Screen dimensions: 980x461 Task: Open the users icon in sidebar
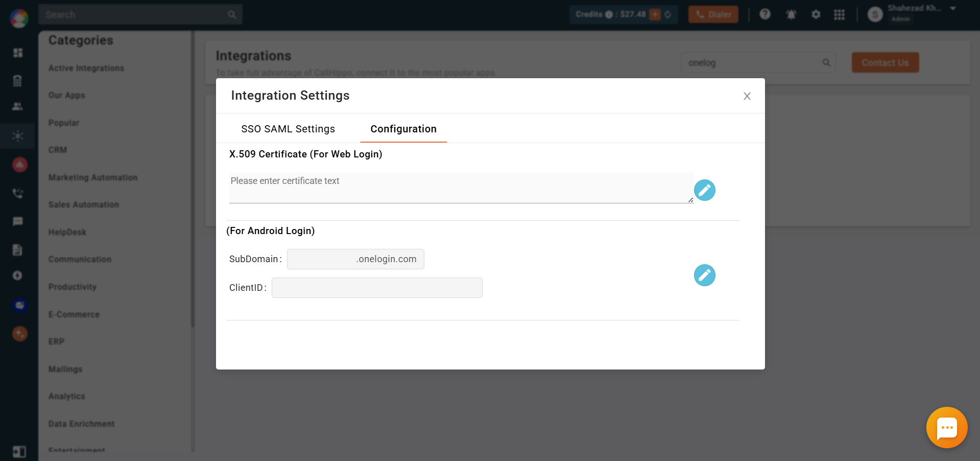(17, 106)
